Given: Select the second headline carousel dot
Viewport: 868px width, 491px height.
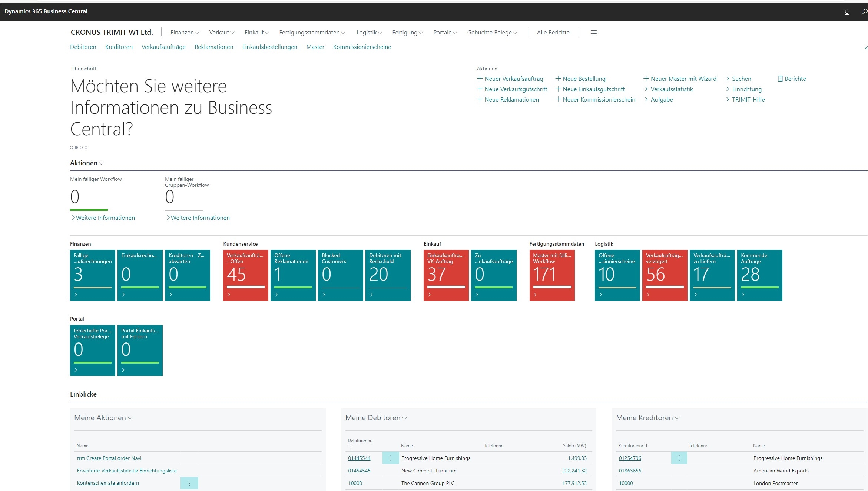Looking at the screenshot, I should [76, 147].
